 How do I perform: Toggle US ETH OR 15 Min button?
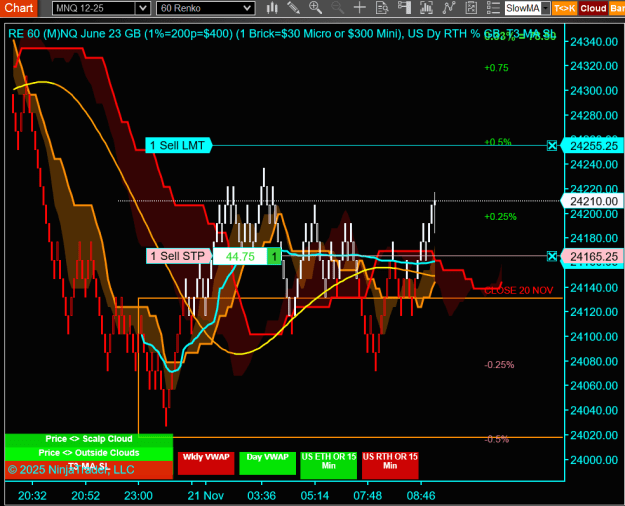click(329, 465)
